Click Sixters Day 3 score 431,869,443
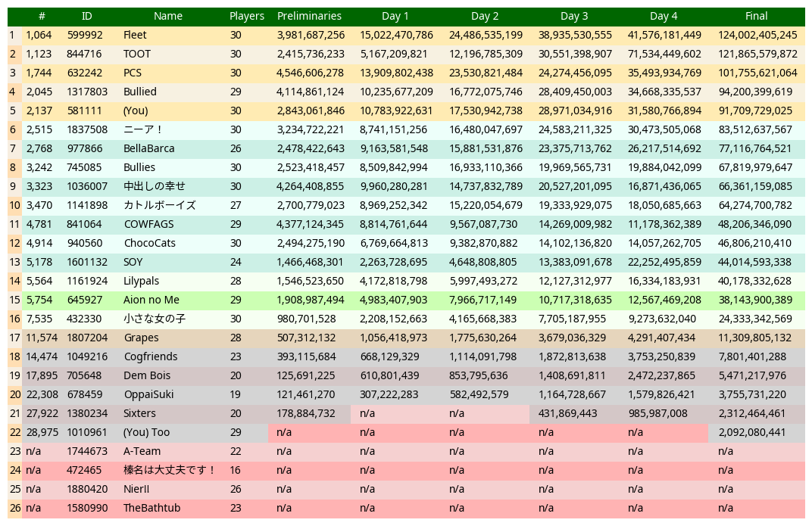 (x=568, y=414)
